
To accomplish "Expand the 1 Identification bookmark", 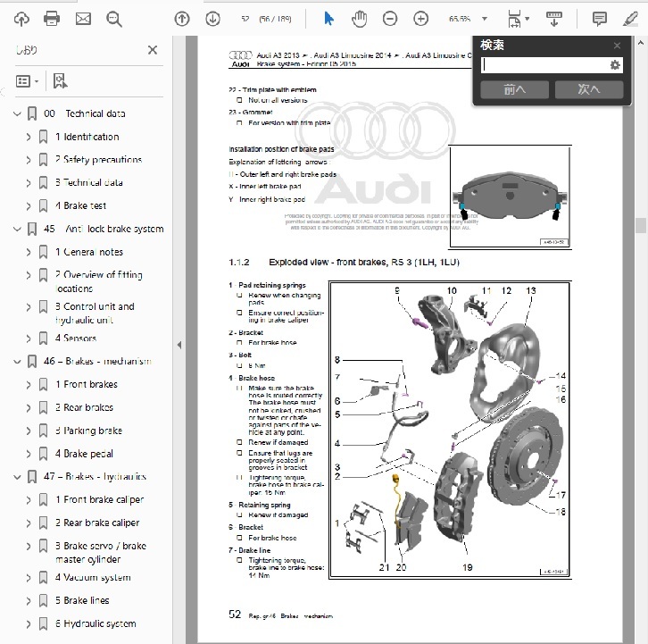I will 29,137.
